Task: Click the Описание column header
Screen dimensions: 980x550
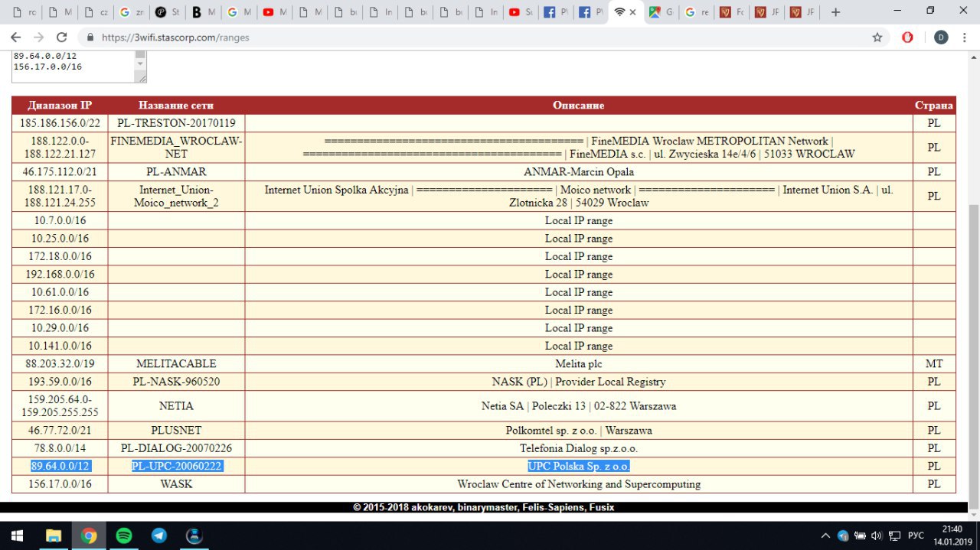Action: pyautogui.click(x=579, y=106)
